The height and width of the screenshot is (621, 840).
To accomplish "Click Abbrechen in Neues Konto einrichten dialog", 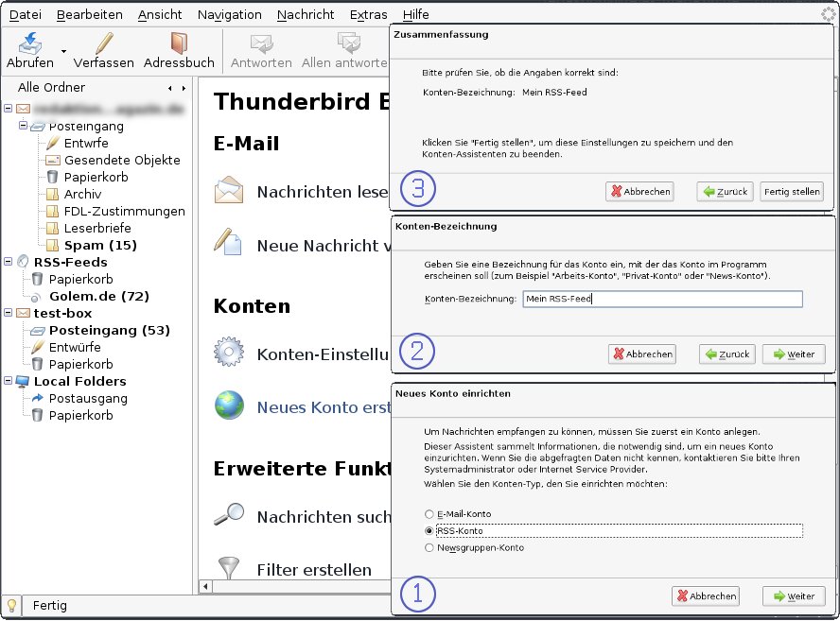I will (706, 595).
